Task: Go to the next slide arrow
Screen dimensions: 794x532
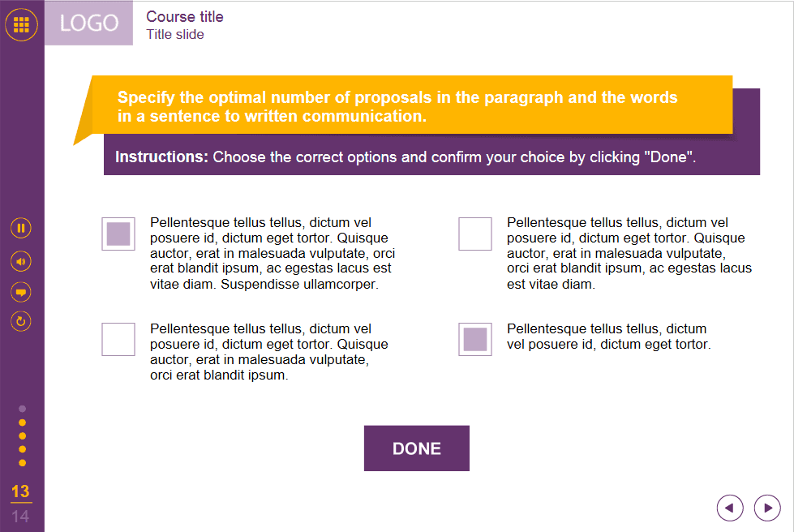Action: pos(767,508)
